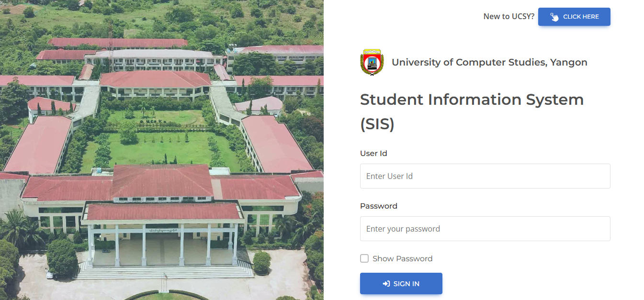Click the hand pointer icon beside CLICK HERE
644x300 pixels.
(x=554, y=17)
